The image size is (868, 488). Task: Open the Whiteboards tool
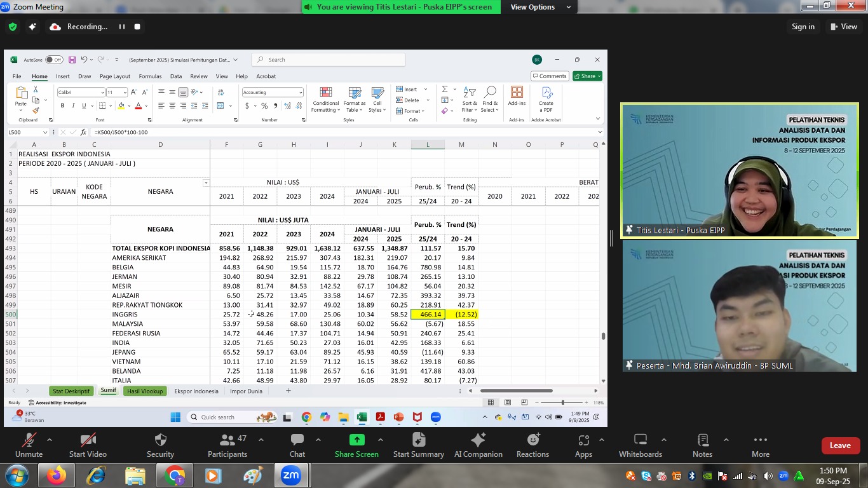640,440
